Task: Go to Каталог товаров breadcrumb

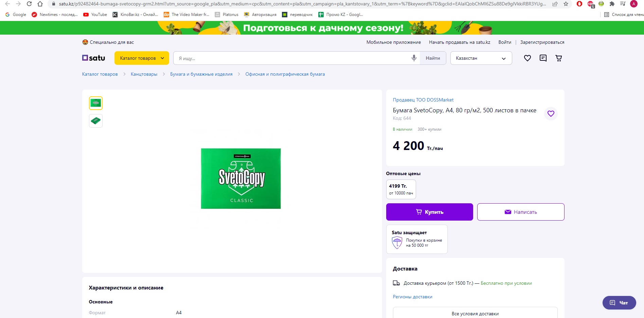Action: [x=100, y=74]
